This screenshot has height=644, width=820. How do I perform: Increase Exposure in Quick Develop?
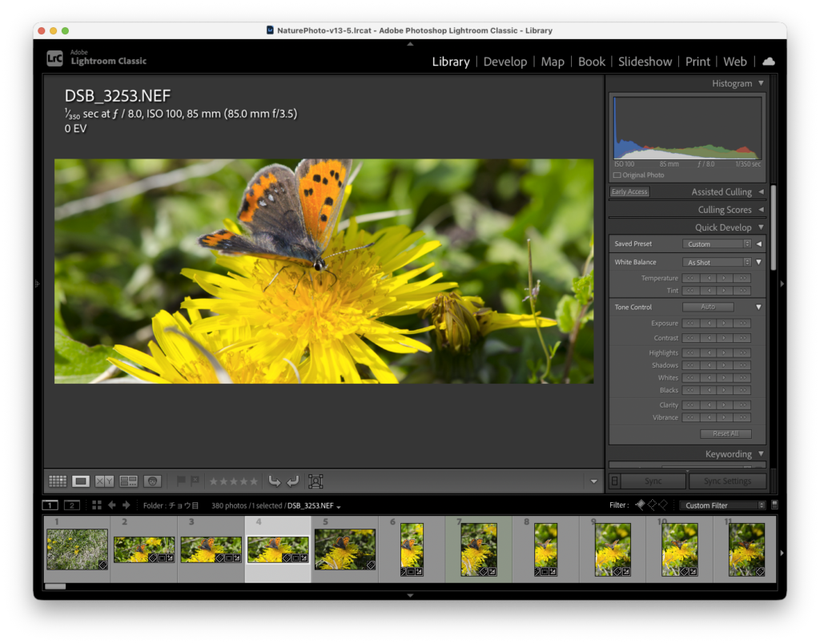(x=724, y=323)
